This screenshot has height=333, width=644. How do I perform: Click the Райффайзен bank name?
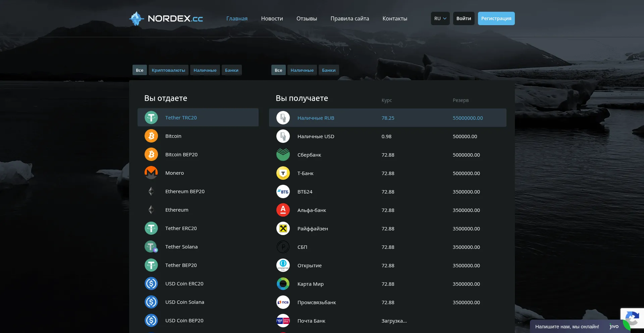tap(313, 229)
